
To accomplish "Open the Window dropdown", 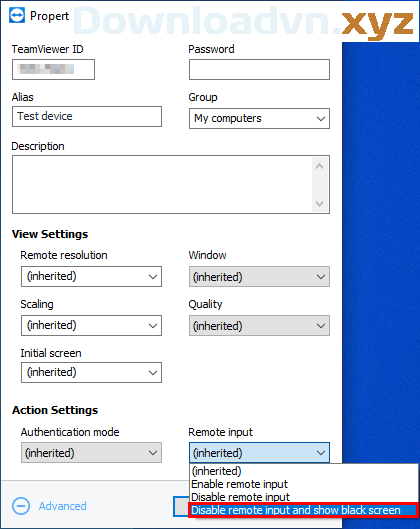I will click(x=259, y=277).
